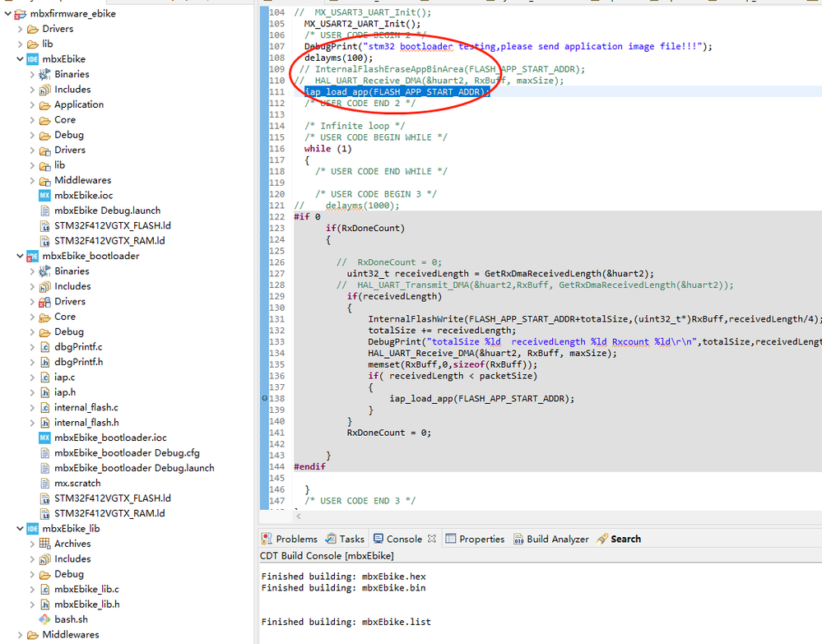This screenshot has height=644, width=822.
Task: Open the mbxEbike_bootloader.ioc file icon
Action: [44, 438]
